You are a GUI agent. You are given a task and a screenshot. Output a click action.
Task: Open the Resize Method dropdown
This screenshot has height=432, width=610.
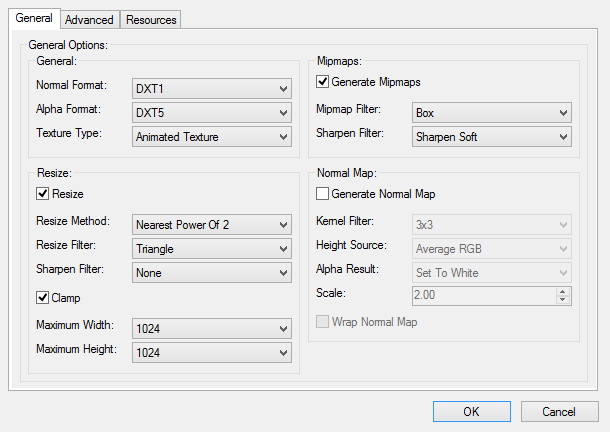click(x=212, y=225)
